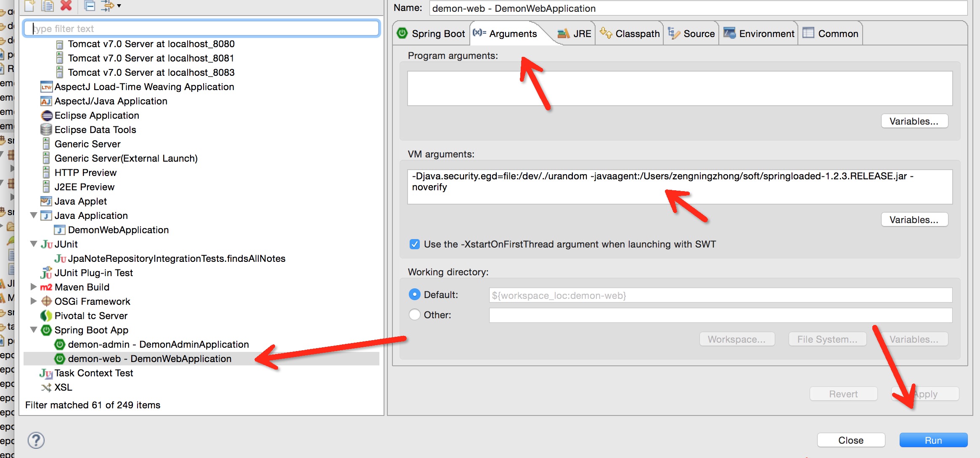This screenshot has width=980, height=458.
Task: Click Variables button under VM arguments
Action: tap(914, 220)
